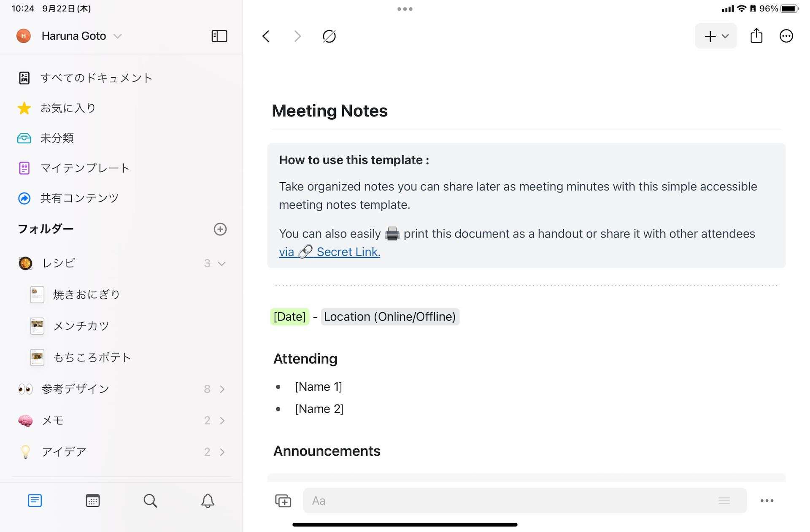Tap the circle-slash sync status icon
Screen dimensions: 810x532
329,36
